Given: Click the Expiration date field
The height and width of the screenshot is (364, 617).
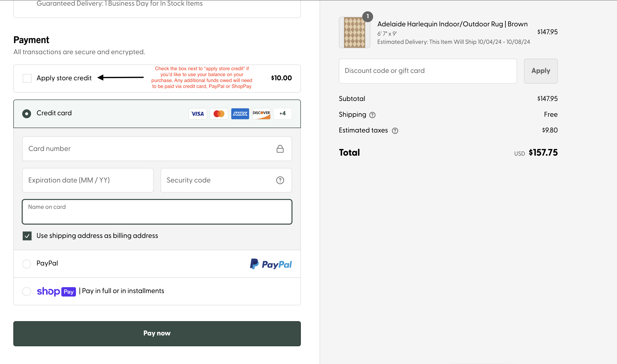Looking at the screenshot, I should click(88, 180).
